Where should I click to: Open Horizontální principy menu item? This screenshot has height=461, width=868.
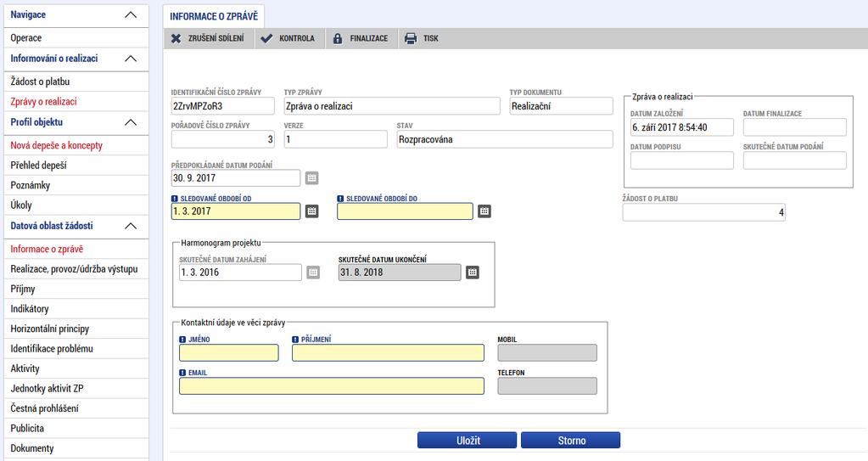(x=76, y=329)
